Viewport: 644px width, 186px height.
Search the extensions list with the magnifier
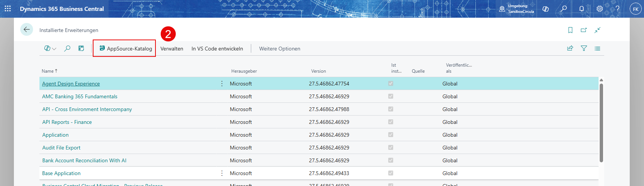[x=67, y=49]
